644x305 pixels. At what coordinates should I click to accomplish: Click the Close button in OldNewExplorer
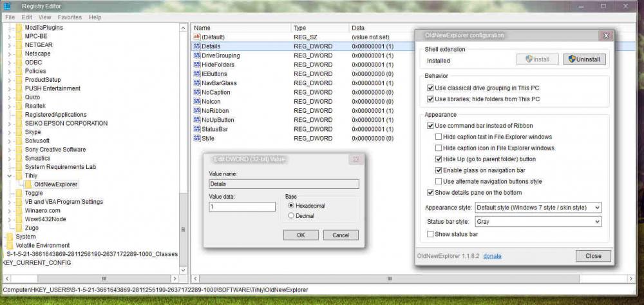click(x=593, y=256)
